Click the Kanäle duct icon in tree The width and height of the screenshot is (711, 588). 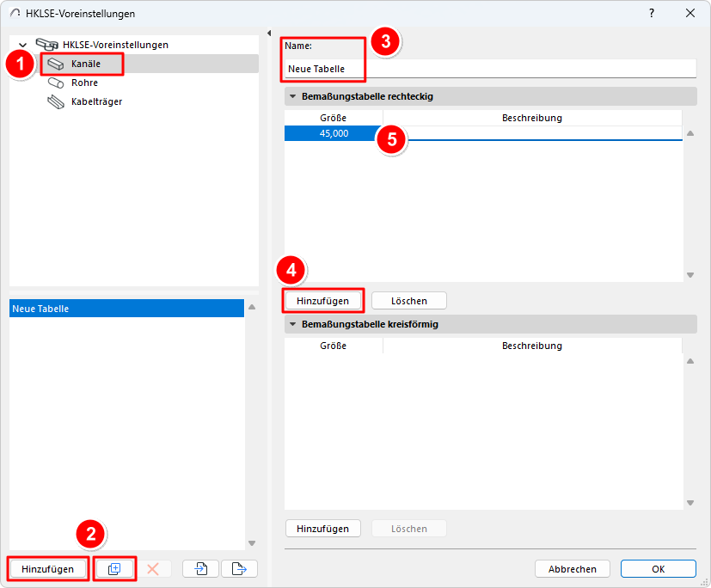tap(56, 64)
